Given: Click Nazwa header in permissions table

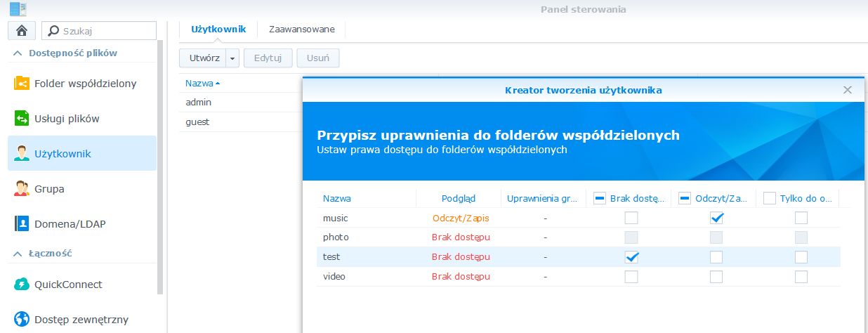Looking at the screenshot, I should pos(337,199).
